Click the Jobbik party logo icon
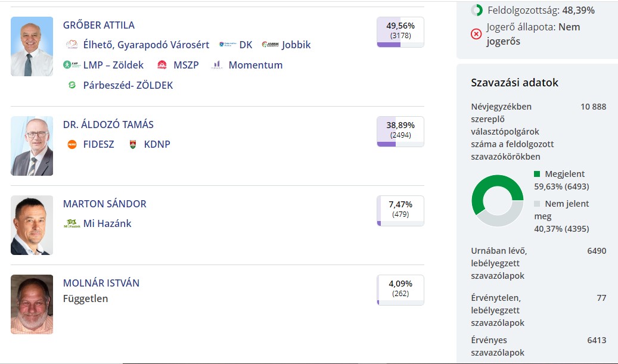 270,45
